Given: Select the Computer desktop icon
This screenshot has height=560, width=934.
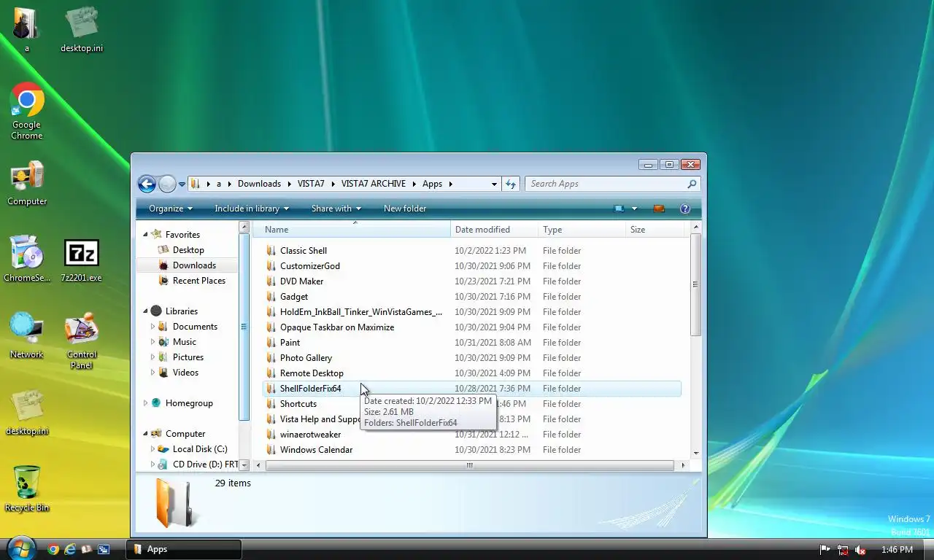Looking at the screenshot, I should [x=27, y=184].
